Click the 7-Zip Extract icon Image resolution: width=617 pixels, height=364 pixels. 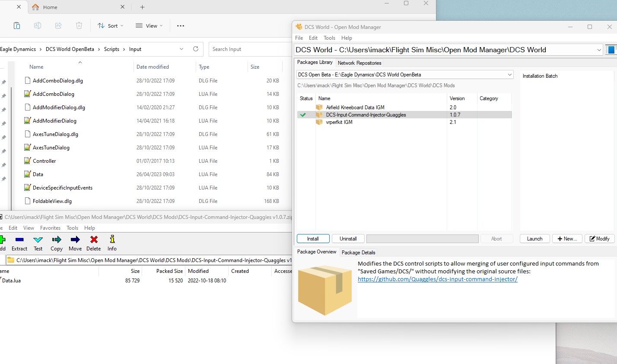(x=19, y=240)
